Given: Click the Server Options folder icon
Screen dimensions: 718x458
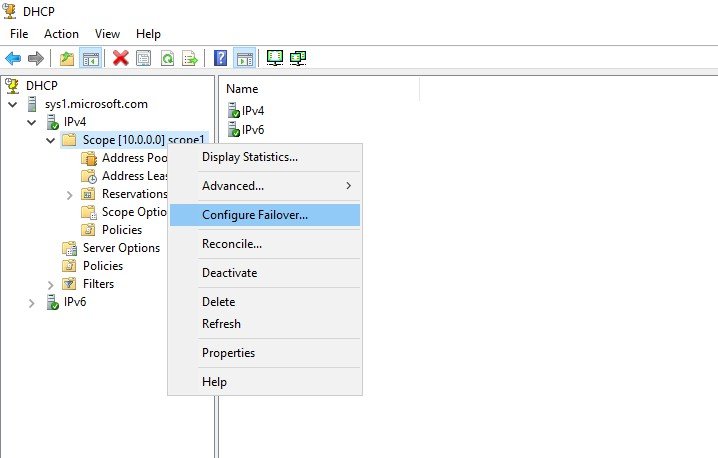Looking at the screenshot, I should click(69, 248).
